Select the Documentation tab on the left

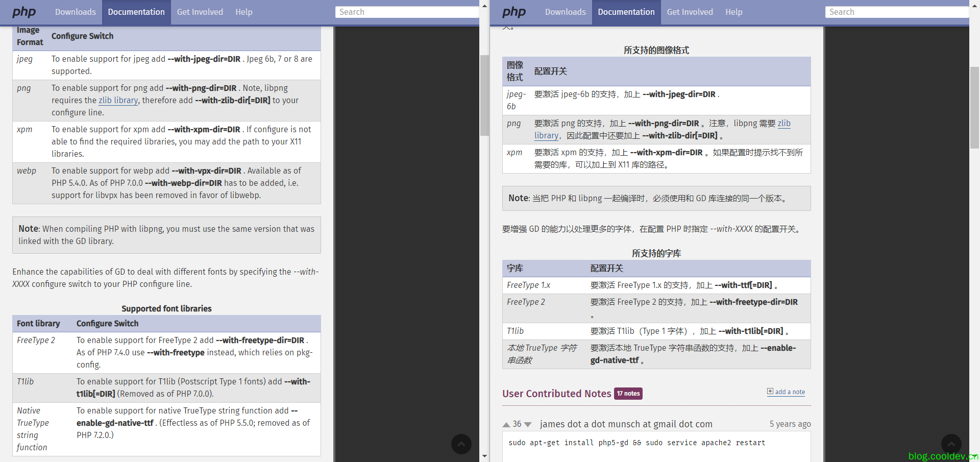coord(136,12)
